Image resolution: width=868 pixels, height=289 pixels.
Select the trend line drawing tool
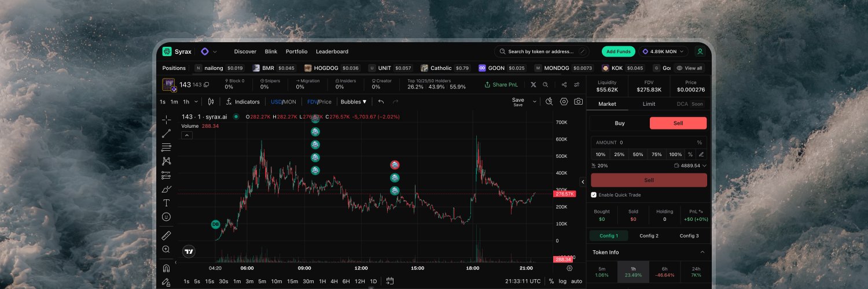click(167, 134)
